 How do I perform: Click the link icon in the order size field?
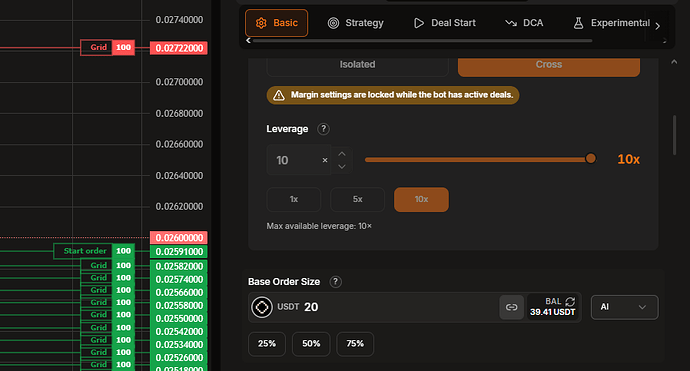click(x=511, y=307)
